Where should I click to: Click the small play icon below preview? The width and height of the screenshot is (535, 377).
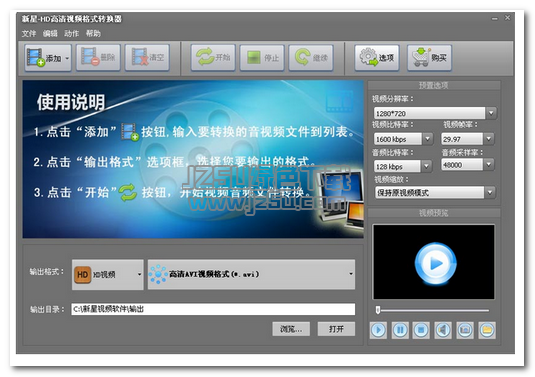tap(378, 330)
